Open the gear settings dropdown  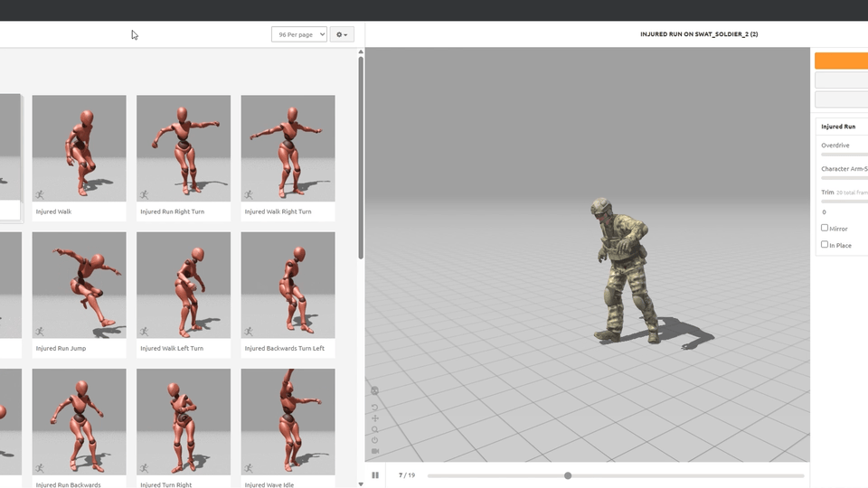tap(342, 34)
